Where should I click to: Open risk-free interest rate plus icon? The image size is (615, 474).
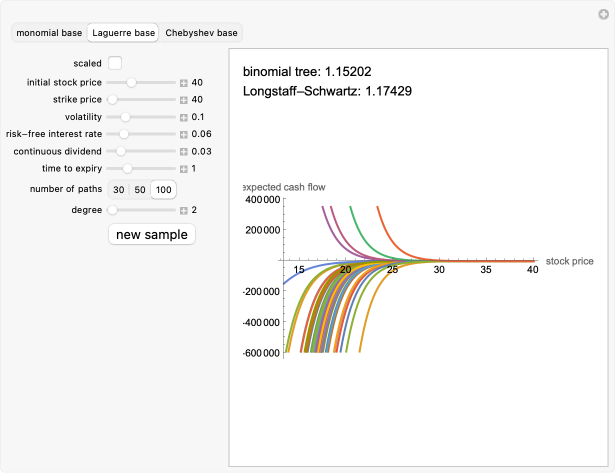[x=184, y=134]
